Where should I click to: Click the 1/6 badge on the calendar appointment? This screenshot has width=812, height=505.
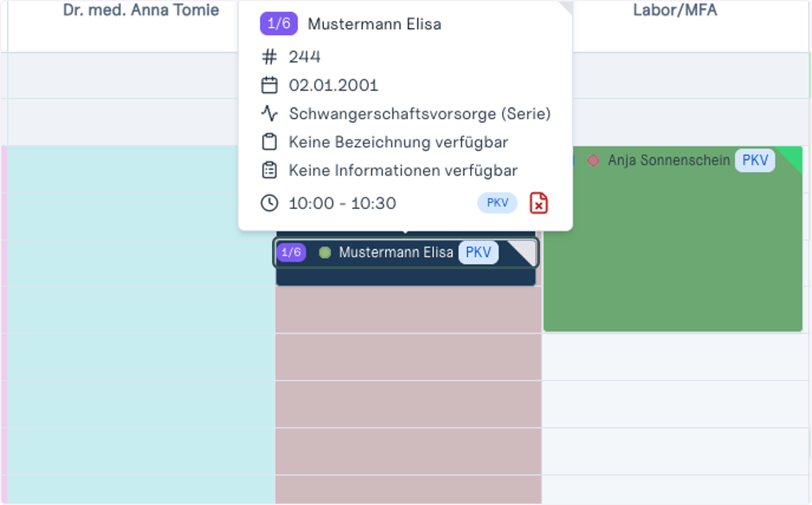291,253
